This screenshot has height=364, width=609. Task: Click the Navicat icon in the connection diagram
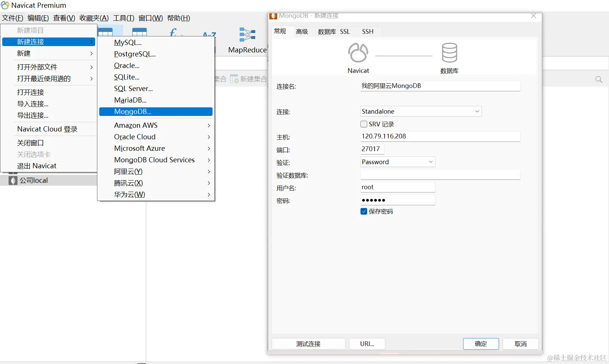tap(358, 53)
